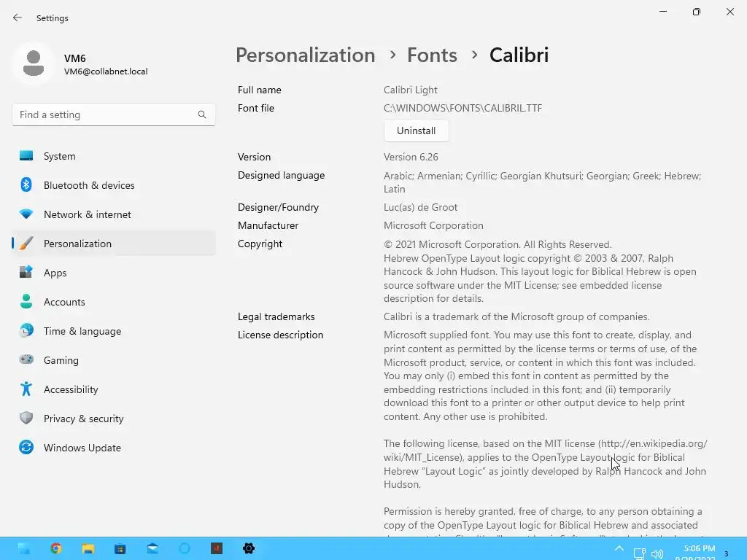
Task: Open Bluetooth & devices settings
Action: pos(113,185)
